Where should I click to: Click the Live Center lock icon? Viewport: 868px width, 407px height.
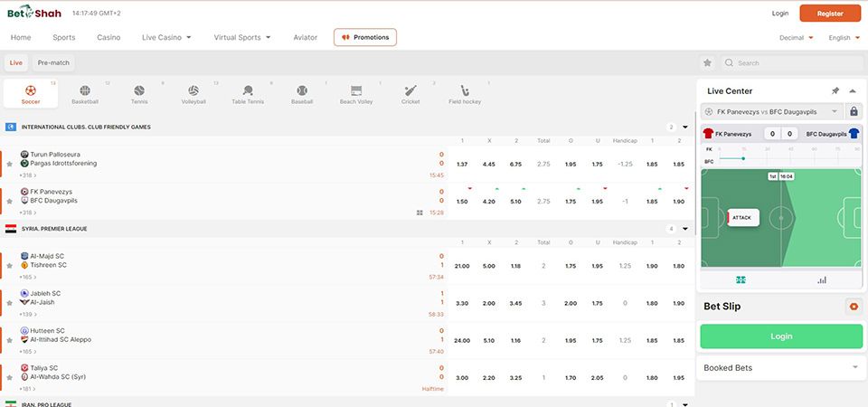(854, 111)
